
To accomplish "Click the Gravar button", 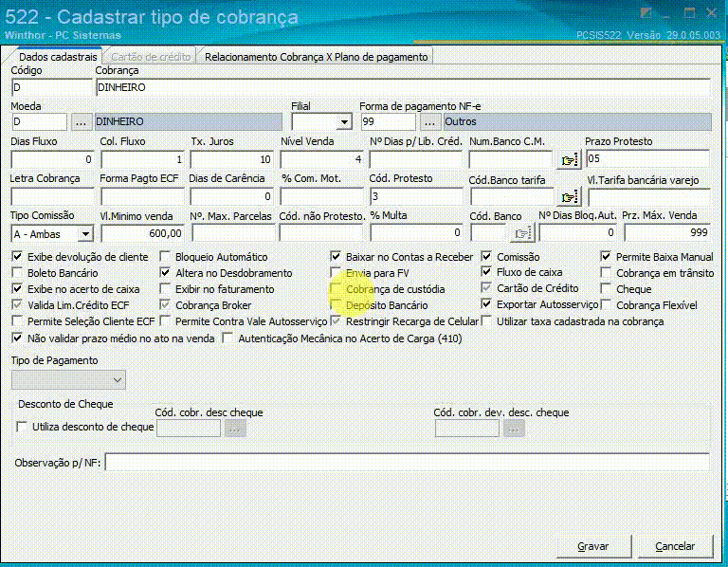I will (592, 546).
